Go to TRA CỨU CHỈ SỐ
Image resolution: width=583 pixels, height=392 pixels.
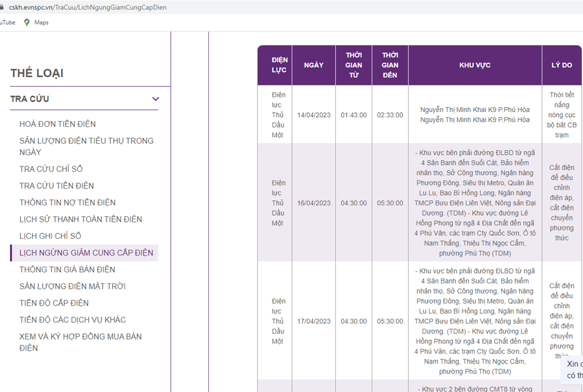[51, 169]
